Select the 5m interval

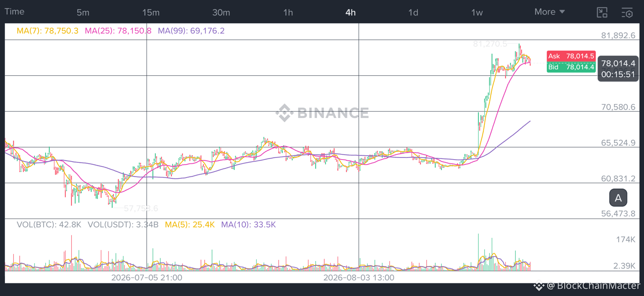(x=83, y=13)
